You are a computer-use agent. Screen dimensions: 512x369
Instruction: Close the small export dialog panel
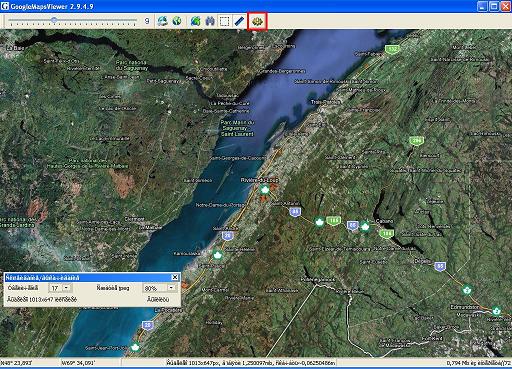coord(175,277)
